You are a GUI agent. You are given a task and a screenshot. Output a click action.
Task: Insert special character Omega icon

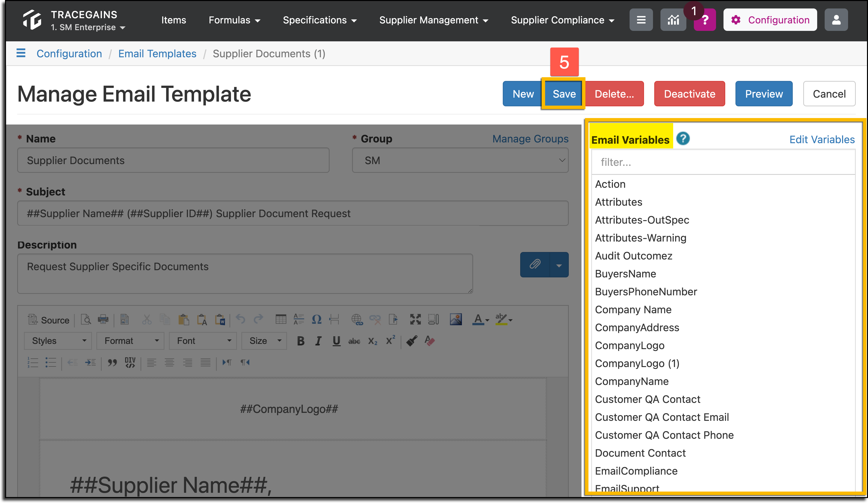tap(316, 319)
